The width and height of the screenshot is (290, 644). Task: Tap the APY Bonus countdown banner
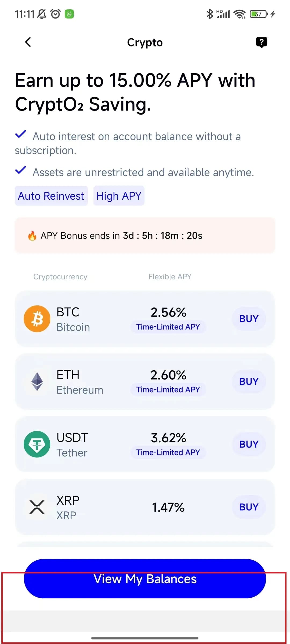(145, 236)
